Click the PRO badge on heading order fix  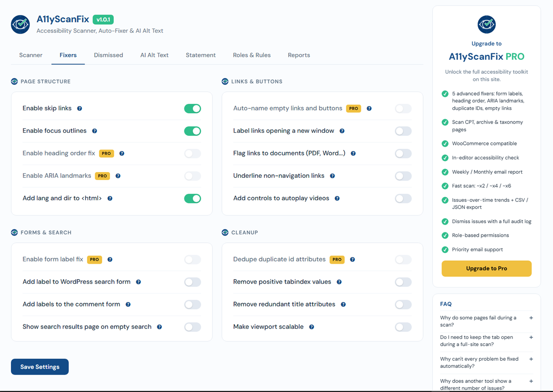106,153
